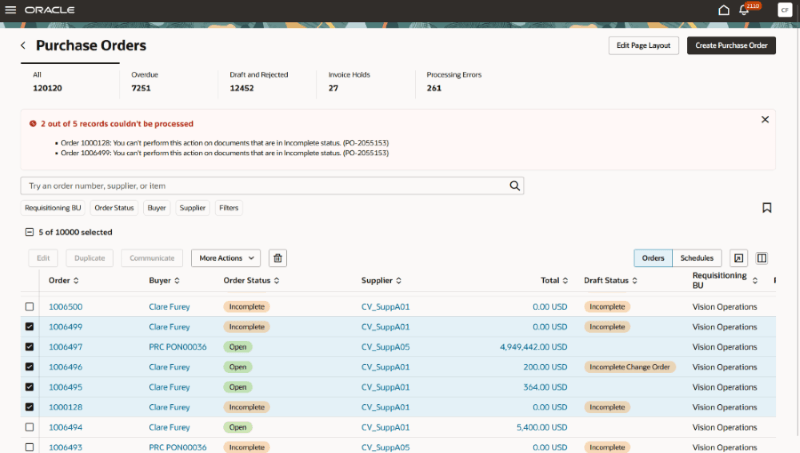Open notifications bell icon

(744, 10)
